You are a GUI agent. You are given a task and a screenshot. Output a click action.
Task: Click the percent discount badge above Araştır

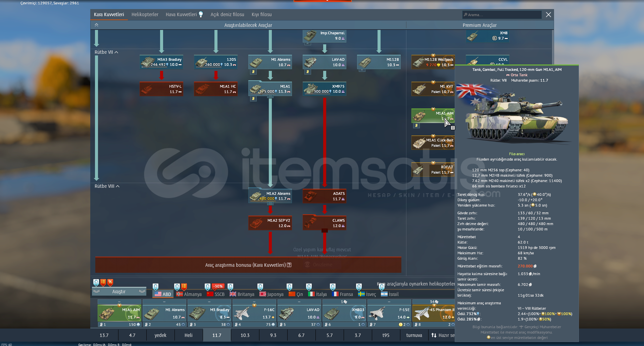pyautogui.click(x=110, y=282)
